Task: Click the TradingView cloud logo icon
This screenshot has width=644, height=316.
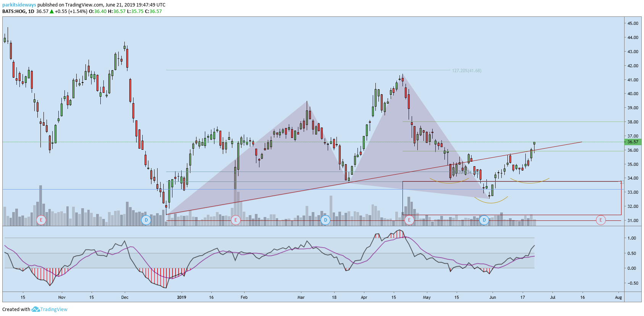Action: pos(35,309)
